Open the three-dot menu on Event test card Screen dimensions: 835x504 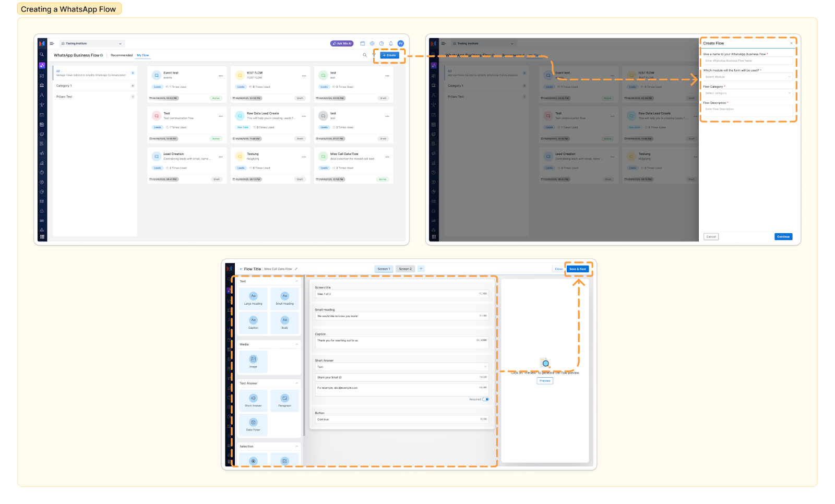[220, 76]
